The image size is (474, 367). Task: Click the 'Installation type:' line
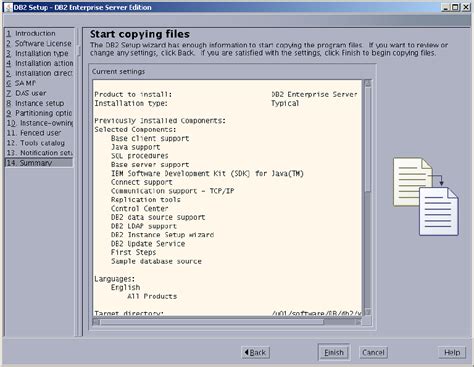(131, 103)
